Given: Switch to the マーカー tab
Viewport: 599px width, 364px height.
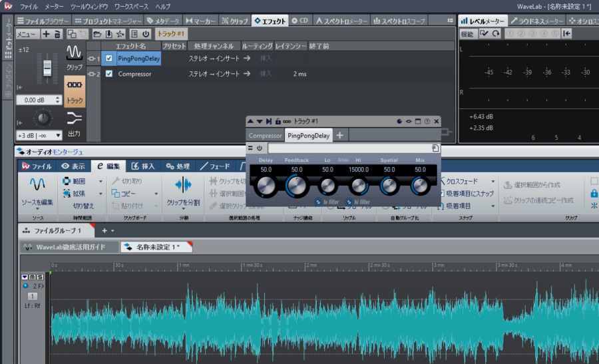Looking at the screenshot, I should click(x=201, y=21).
